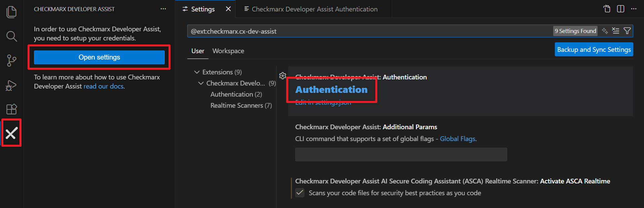Screen dimensions: 644x208
Task: Collapse the Checkmarx Develo... tree node
Action: 201,83
